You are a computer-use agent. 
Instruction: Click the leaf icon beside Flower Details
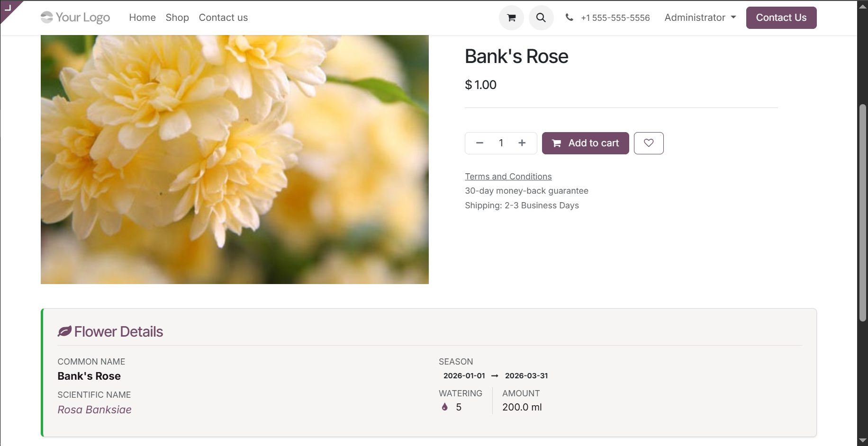click(64, 330)
